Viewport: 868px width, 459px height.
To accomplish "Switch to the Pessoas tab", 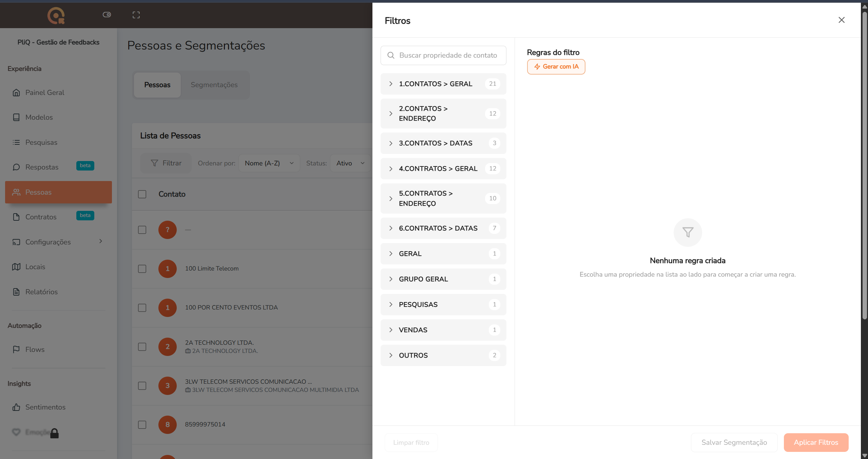I will coord(157,85).
